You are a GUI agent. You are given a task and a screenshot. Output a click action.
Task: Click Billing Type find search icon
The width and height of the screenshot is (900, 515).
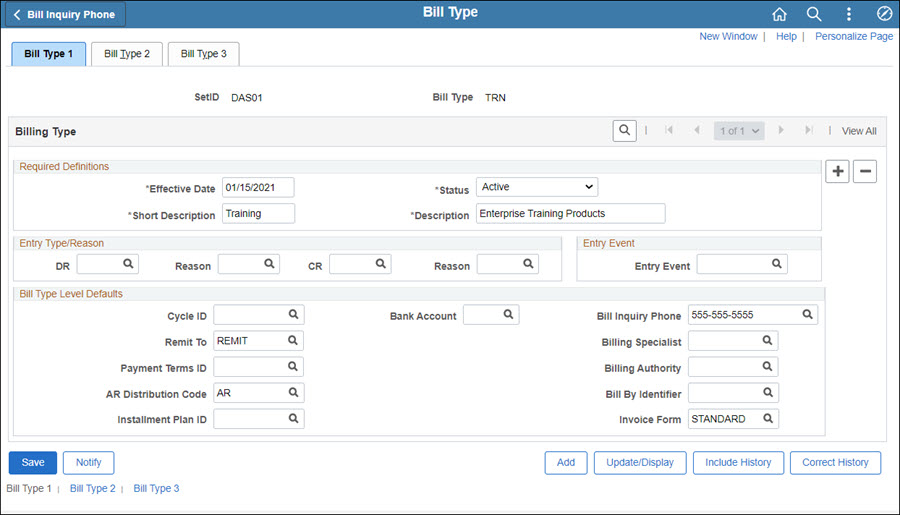tap(624, 131)
